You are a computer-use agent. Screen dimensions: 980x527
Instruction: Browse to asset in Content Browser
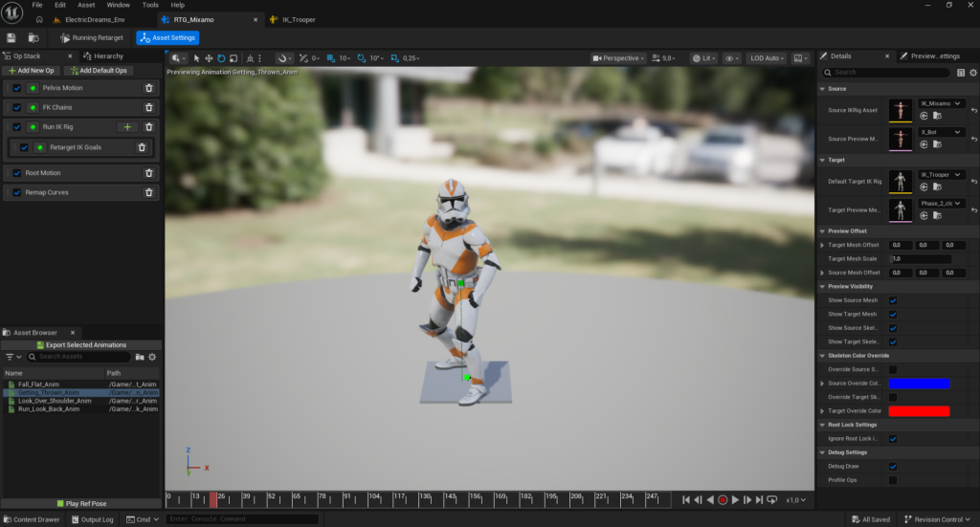[33, 38]
